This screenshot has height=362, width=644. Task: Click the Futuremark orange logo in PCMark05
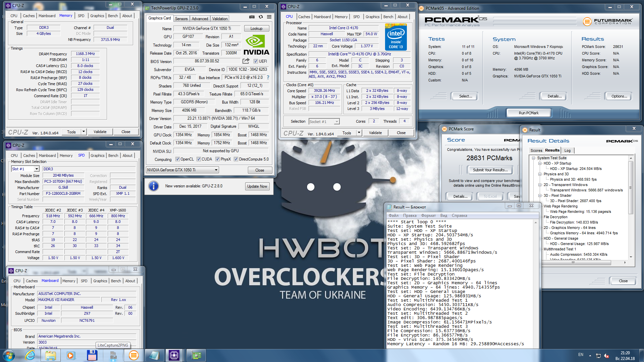[x=587, y=21]
